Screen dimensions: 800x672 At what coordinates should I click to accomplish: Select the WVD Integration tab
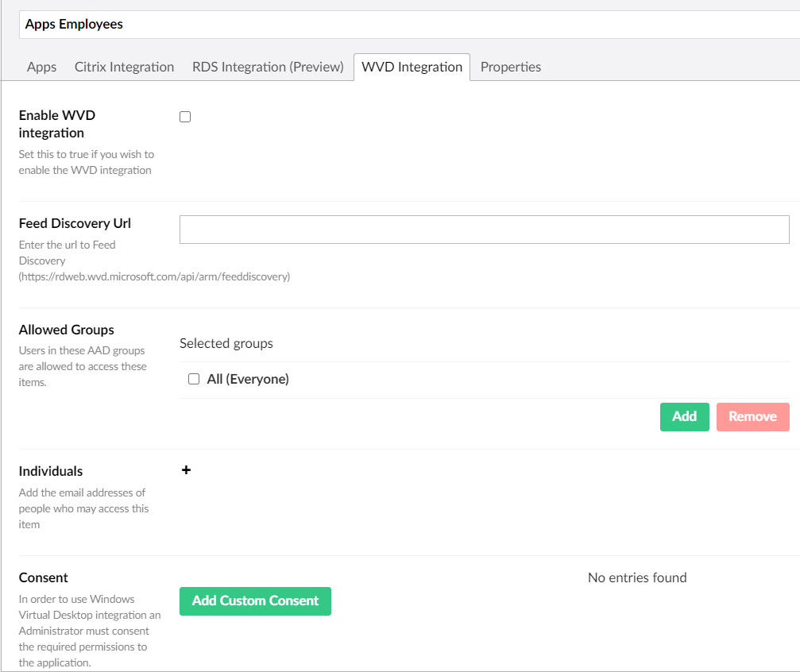click(x=412, y=67)
